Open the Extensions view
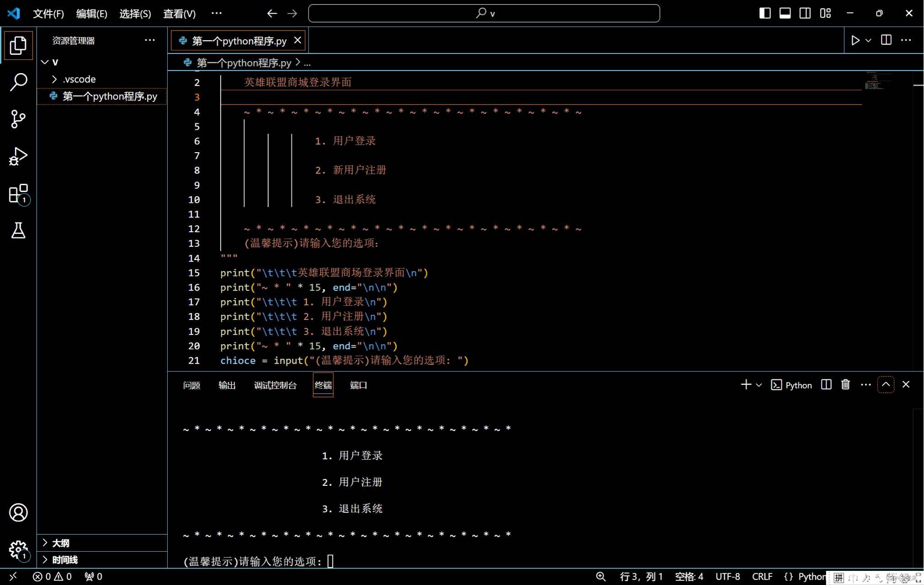The image size is (924, 585). (18, 194)
